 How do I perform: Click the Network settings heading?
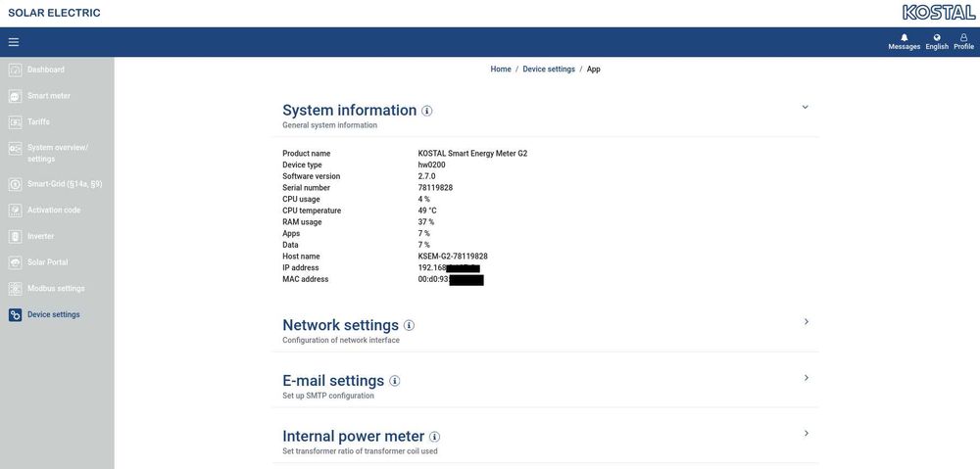[341, 325]
